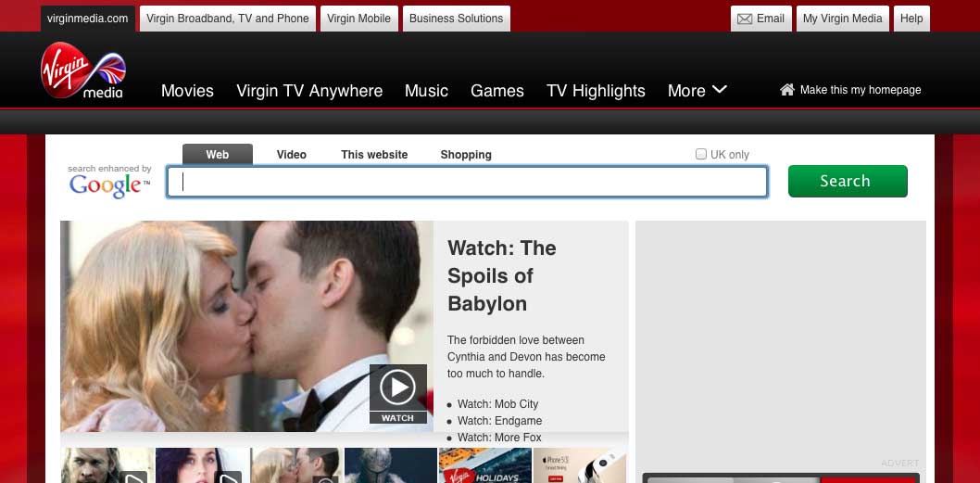Open the Music menu item

point(426,91)
